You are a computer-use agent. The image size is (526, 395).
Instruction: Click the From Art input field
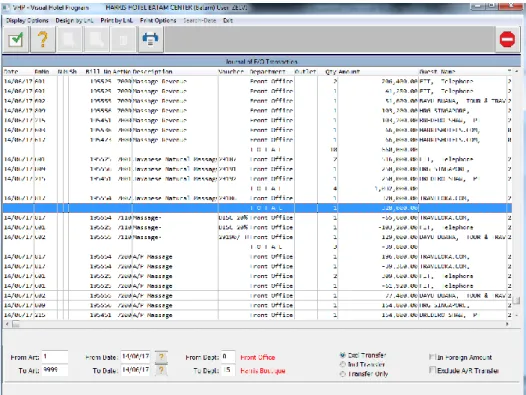[55, 357]
